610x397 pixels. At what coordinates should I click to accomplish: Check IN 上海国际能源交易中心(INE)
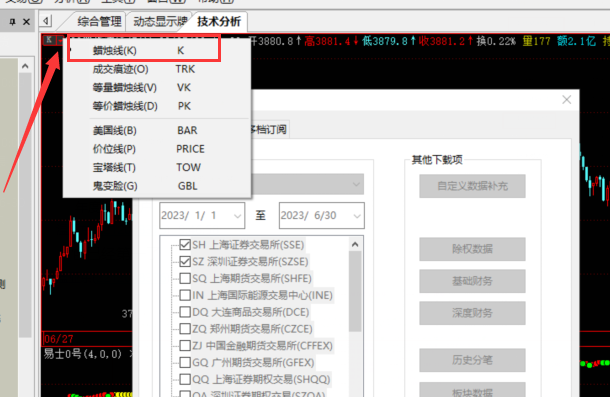click(x=185, y=295)
